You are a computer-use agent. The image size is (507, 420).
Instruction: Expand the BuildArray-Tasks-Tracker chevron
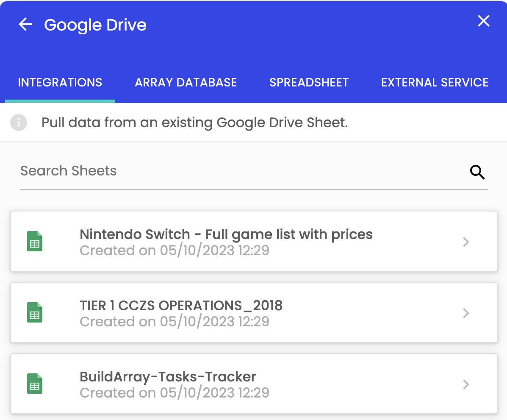click(465, 384)
